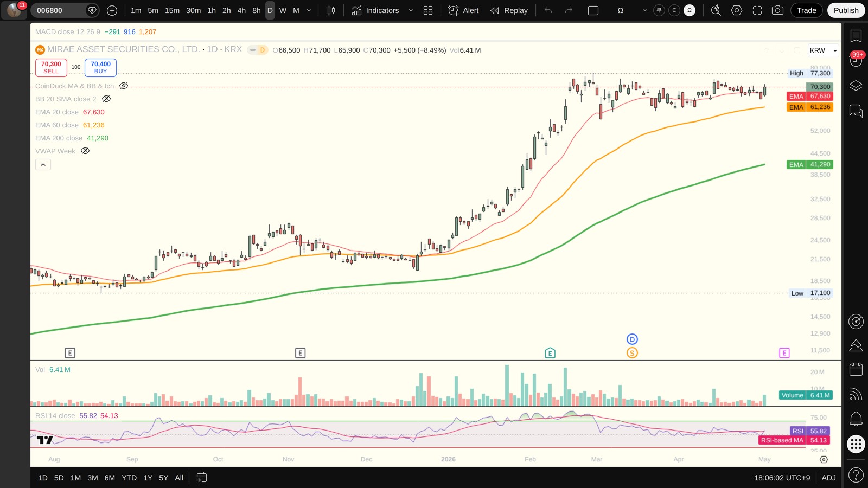The height and width of the screenshot is (488, 868).
Task: Select the 5Y date range
Action: pos(163,478)
